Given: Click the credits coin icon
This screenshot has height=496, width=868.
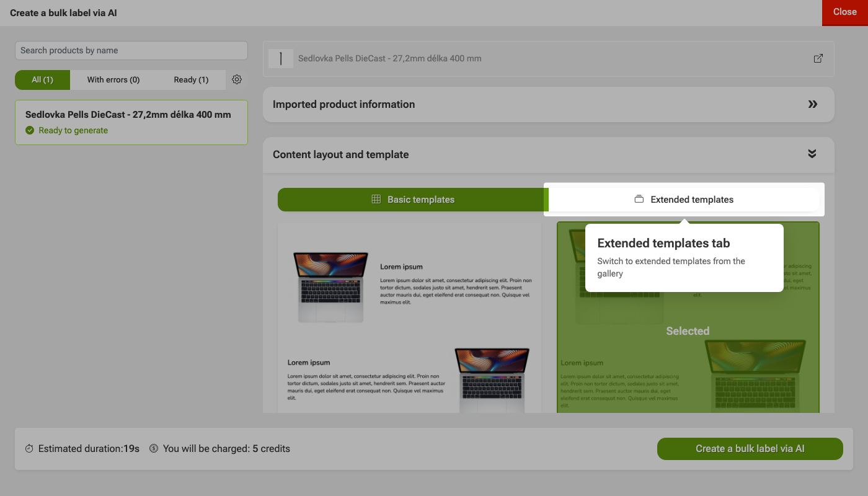Looking at the screenshot, I should (154, 448).
